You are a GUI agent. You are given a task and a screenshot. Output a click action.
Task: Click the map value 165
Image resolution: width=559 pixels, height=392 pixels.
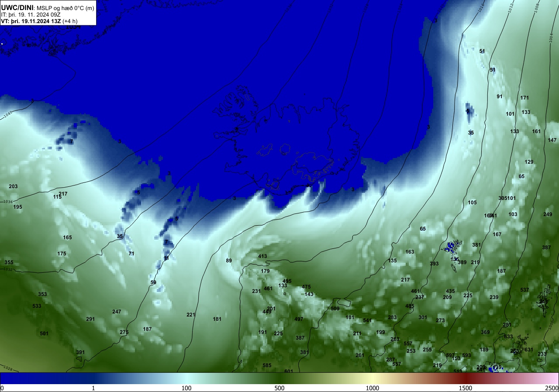click(x=67, y=237)
